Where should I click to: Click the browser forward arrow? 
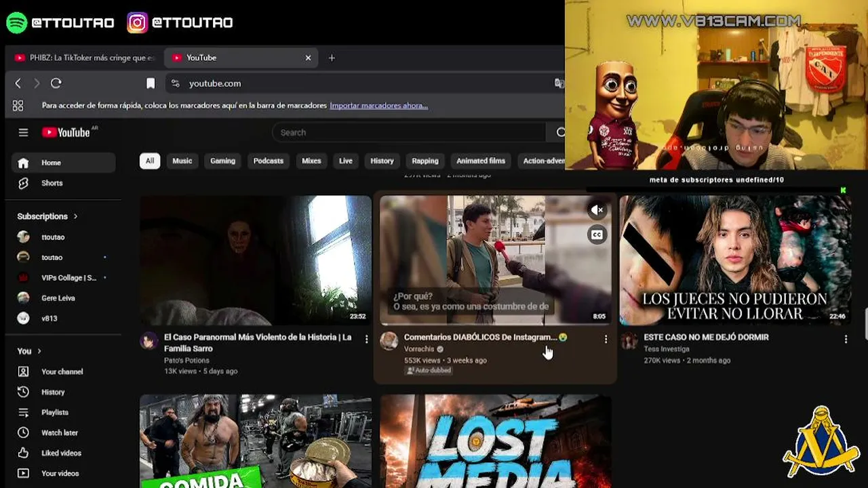point(37,83)
